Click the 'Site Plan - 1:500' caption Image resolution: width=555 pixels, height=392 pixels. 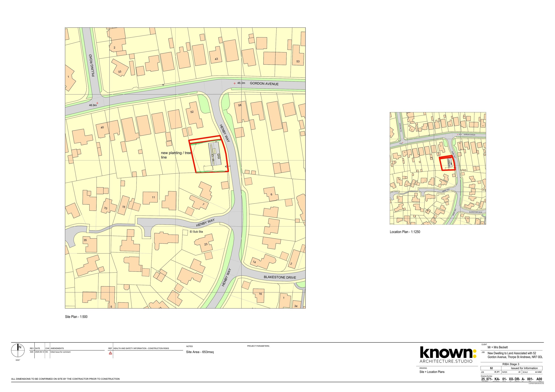[76, 317]
